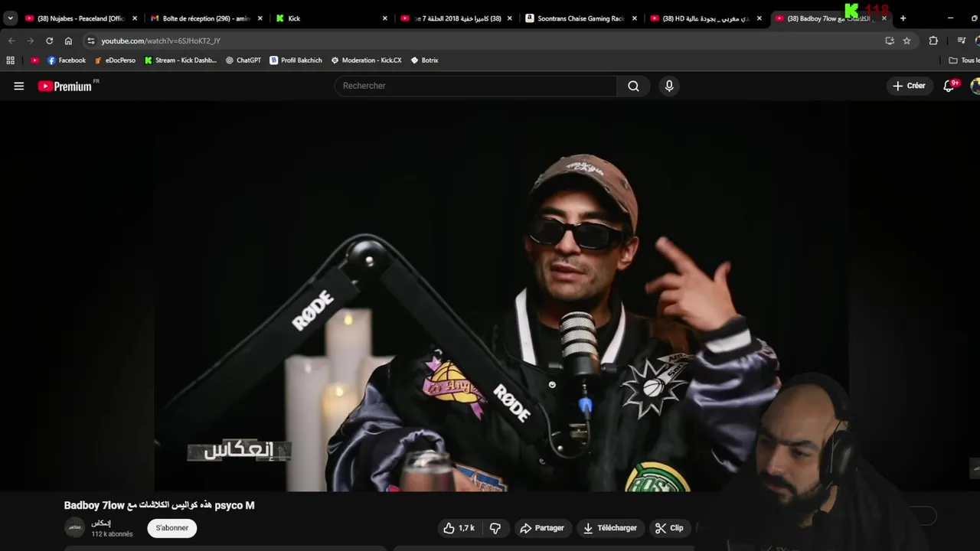Image resolution: width=980 pixels, height=551 pixels.
Task: Open the ChatGPT bookmark
Action: click(243, 60)
